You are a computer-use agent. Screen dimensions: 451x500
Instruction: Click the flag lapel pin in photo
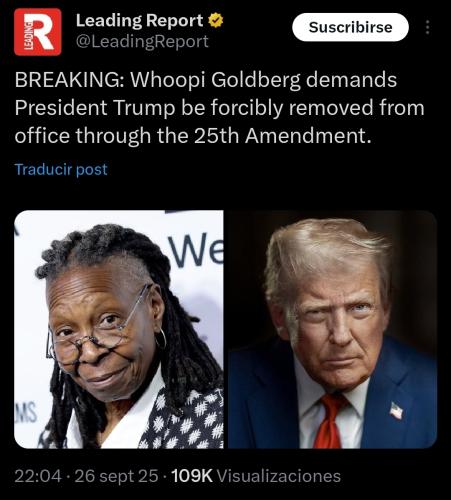[396, 410]
